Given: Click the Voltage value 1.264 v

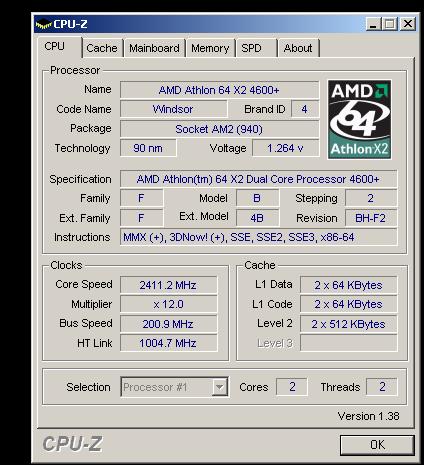Looking at the screenshot, I should [285, 148].
